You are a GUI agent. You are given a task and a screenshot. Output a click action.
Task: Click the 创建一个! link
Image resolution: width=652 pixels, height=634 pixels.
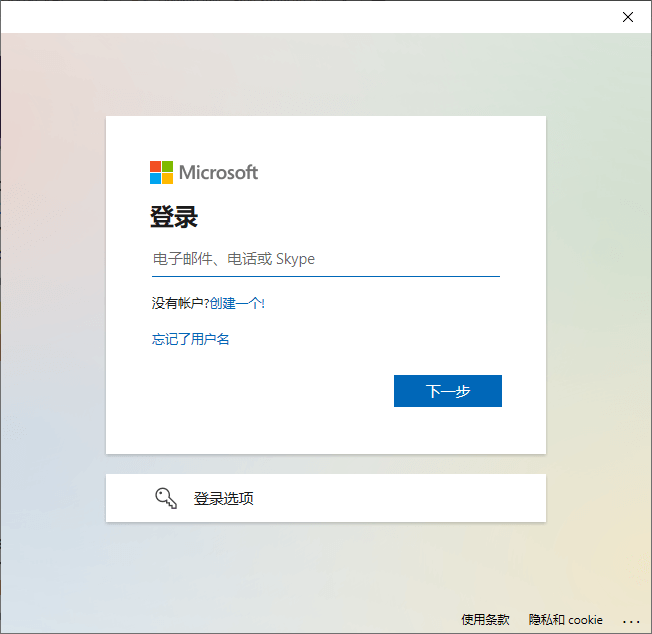click(x=237, y=303)
